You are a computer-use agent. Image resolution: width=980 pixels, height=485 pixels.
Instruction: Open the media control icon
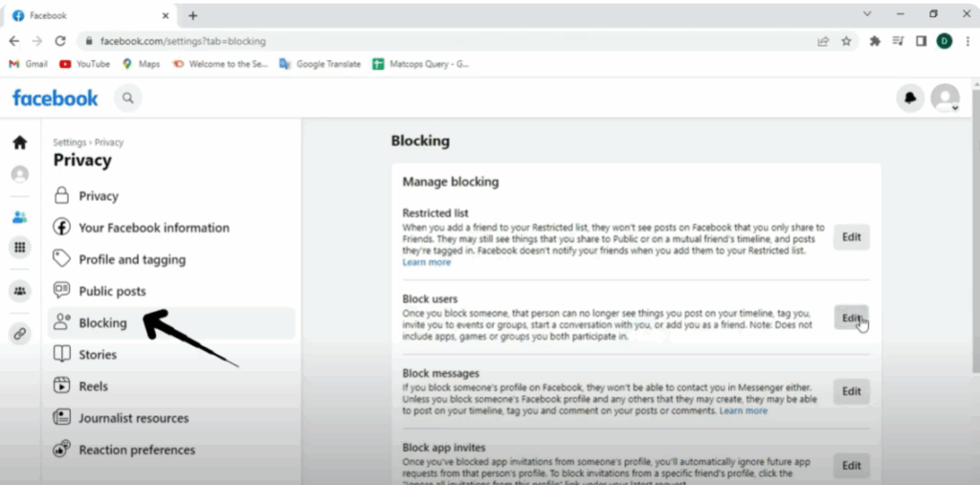point(898,41)
